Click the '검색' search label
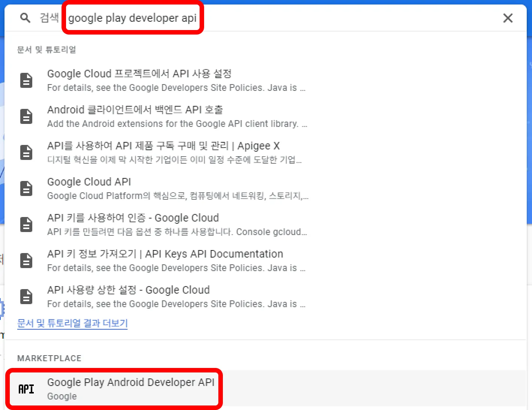 click(49, 18)
